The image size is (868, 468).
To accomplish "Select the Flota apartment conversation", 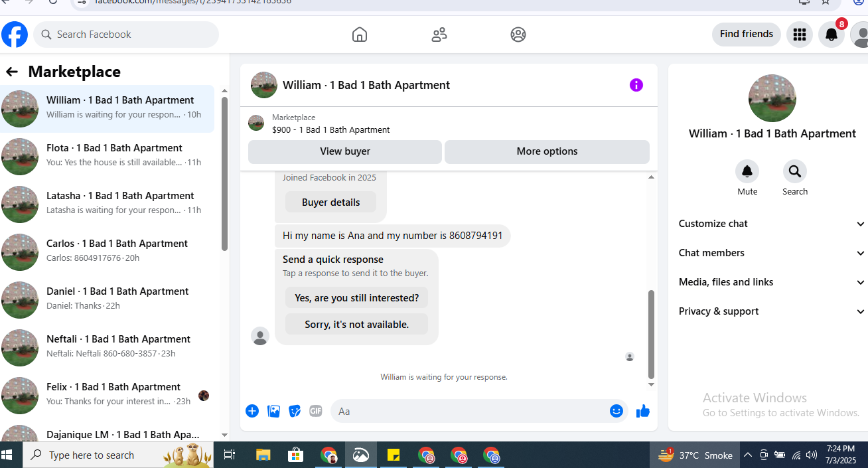I will point(108,156).
